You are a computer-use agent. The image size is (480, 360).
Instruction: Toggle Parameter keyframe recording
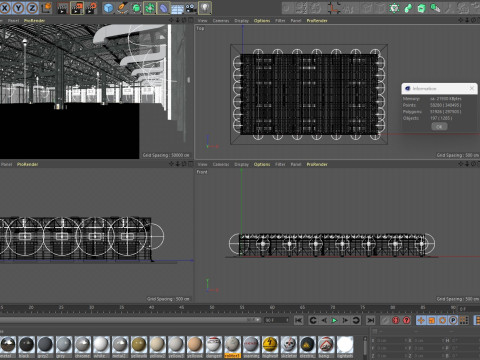point(453,320)
